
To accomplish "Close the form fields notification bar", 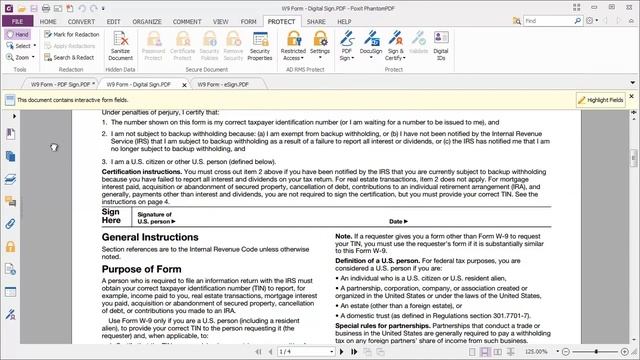I will coord(631,96).
